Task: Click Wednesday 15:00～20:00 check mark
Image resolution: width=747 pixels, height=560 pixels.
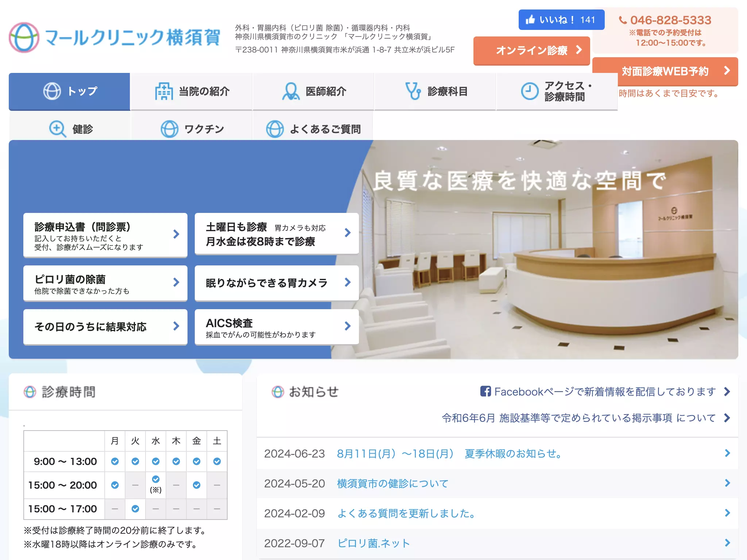Action: point(156,479)
